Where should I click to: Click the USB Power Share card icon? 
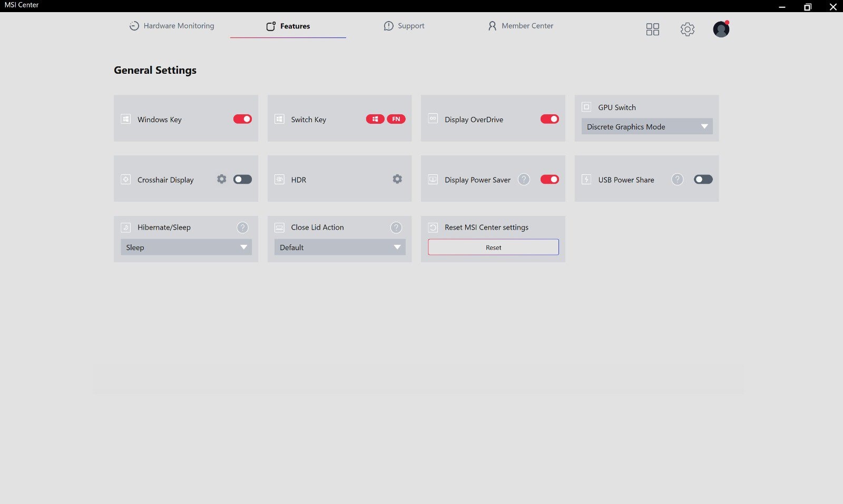pos(586,179)
